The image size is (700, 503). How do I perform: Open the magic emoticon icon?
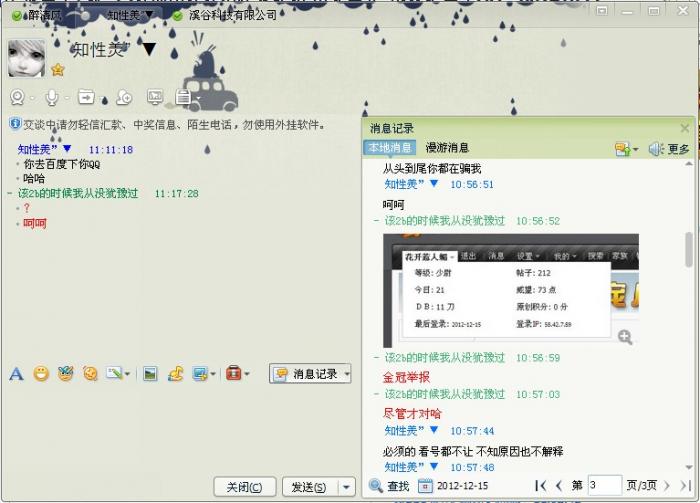66,373
